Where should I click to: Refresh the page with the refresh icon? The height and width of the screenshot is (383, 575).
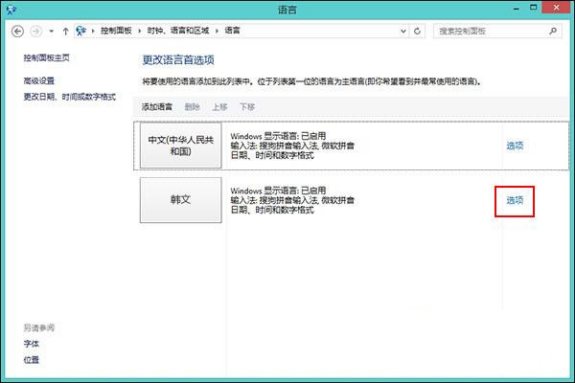pos(417,31)
